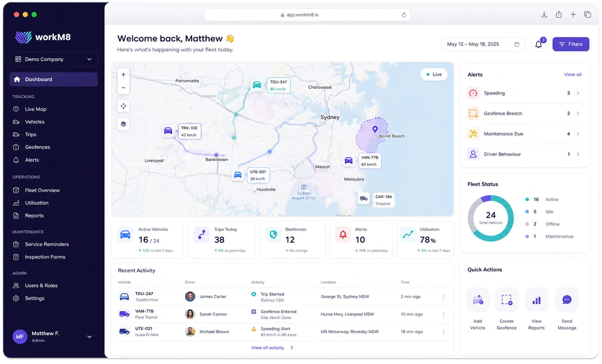Click the chevron beside View all activity

[x=292, y=348]
